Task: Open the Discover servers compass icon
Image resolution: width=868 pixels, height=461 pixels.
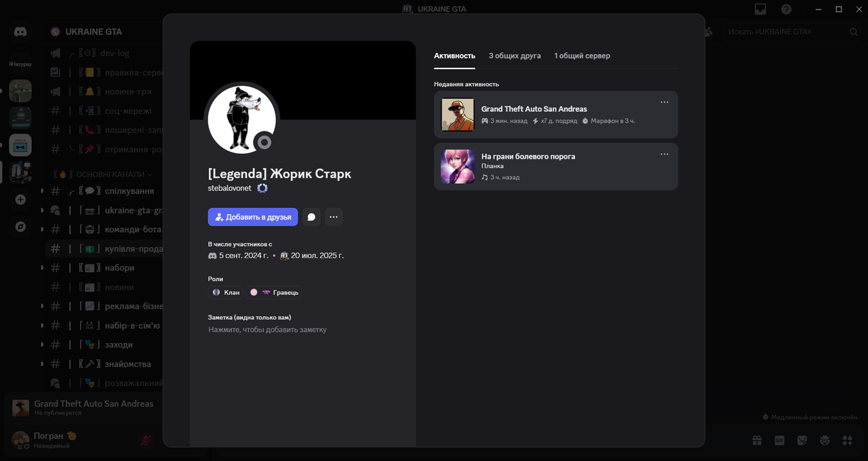Action: click(x=20, y=226)
